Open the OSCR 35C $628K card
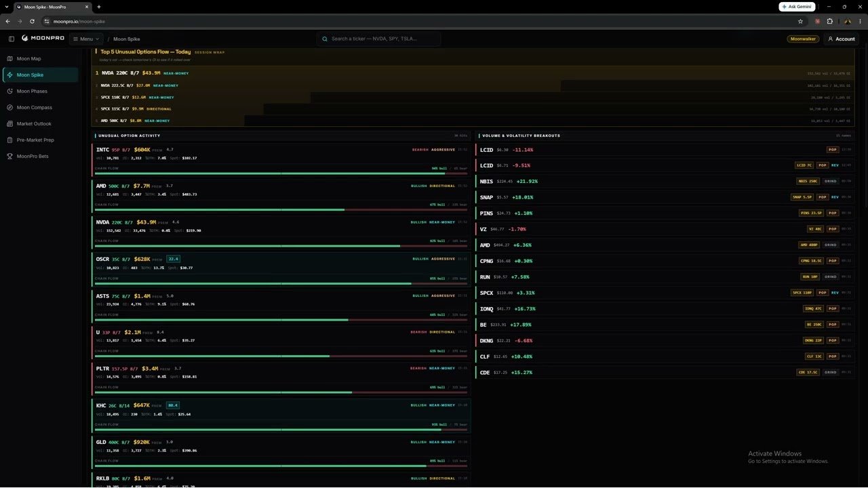The width and height of the screenshot is (868, 488). point(281,268)
